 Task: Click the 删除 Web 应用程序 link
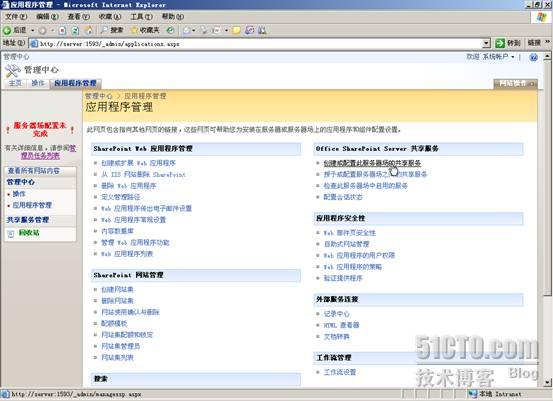pos(129,186)
